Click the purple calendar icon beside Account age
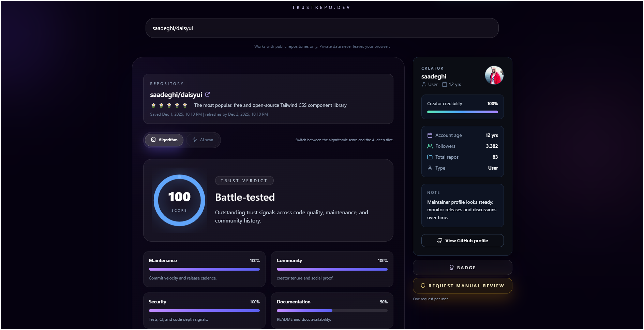 coord(430,135)
